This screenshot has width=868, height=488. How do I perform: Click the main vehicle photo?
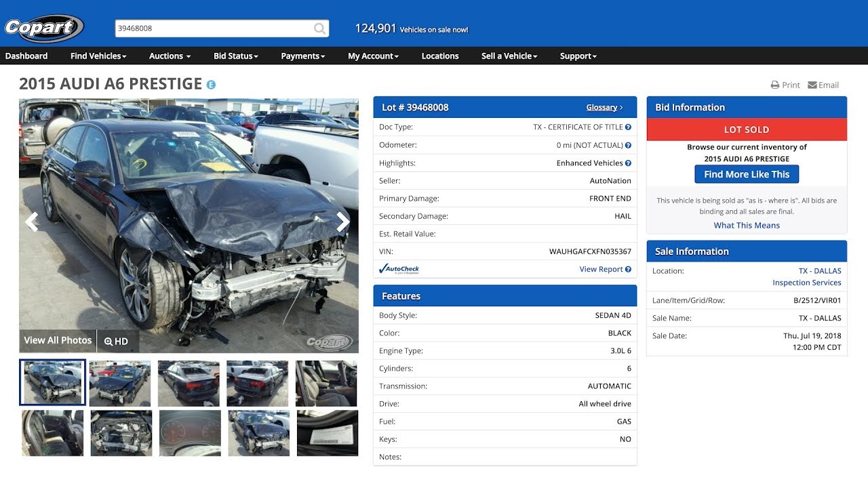(x=189, y=226)
